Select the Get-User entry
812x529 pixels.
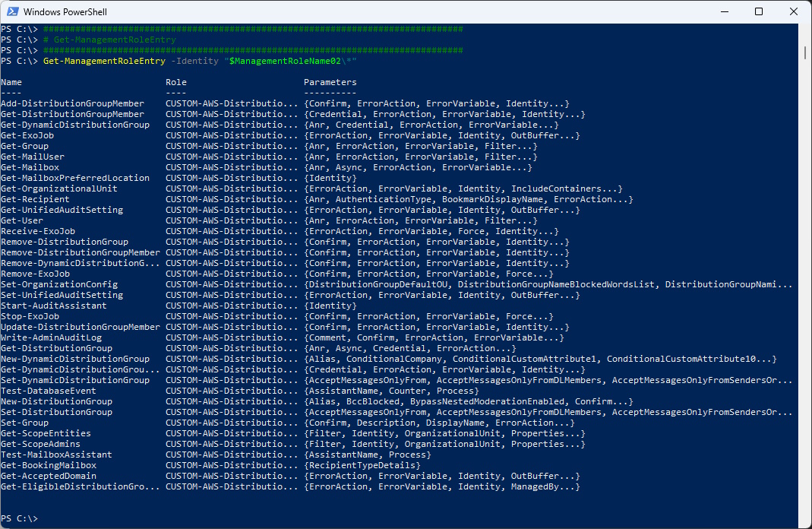coord(22,220)
